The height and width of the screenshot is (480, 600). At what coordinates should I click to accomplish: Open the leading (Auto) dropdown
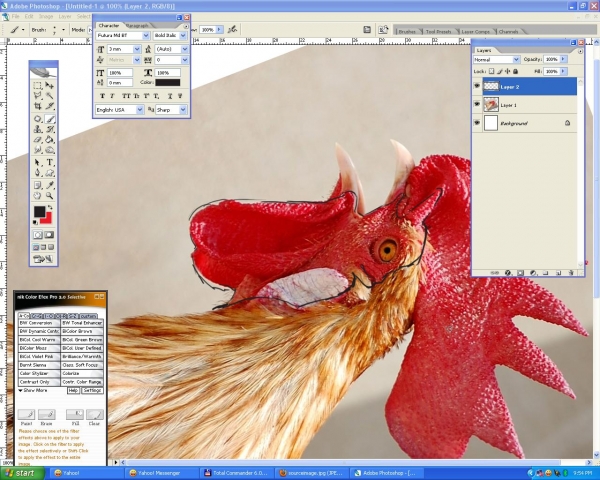(x=184, y=49)
